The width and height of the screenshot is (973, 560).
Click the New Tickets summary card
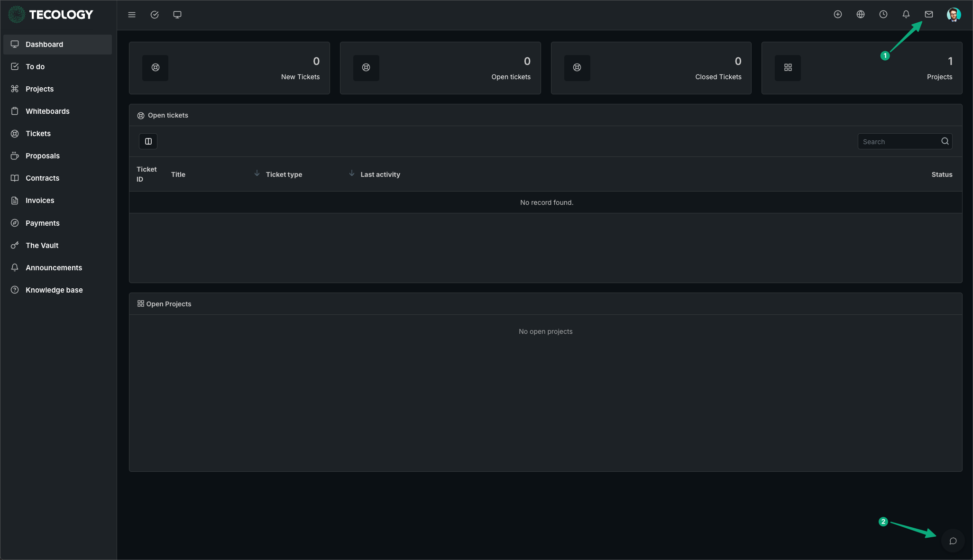coord(229,68)
